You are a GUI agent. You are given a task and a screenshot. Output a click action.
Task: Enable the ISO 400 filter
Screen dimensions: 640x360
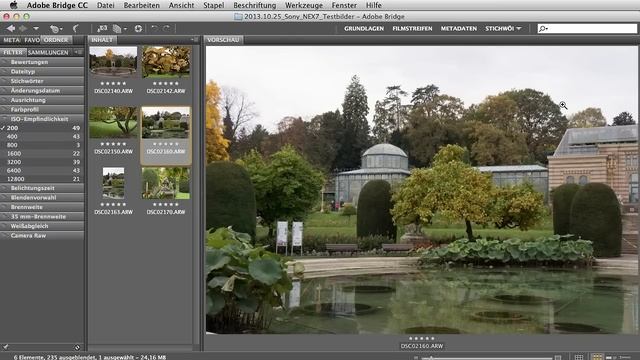point(42,136)
